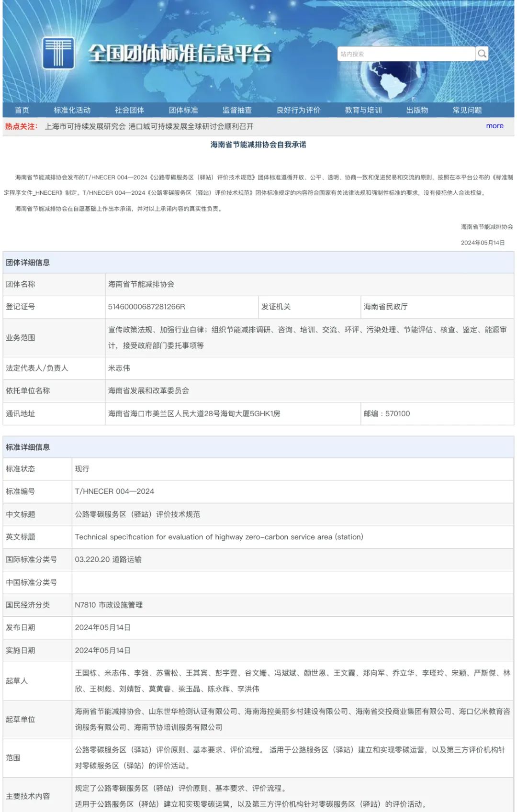Open the 常见问题 page
517x812 pixels.
point(467,110)
